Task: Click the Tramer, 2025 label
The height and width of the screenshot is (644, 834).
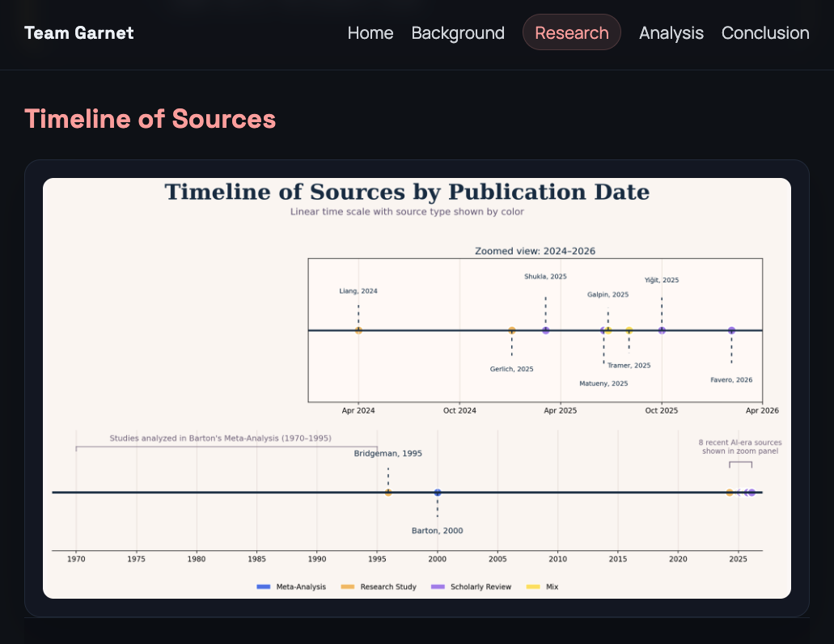Action: (x=629, y=366)
